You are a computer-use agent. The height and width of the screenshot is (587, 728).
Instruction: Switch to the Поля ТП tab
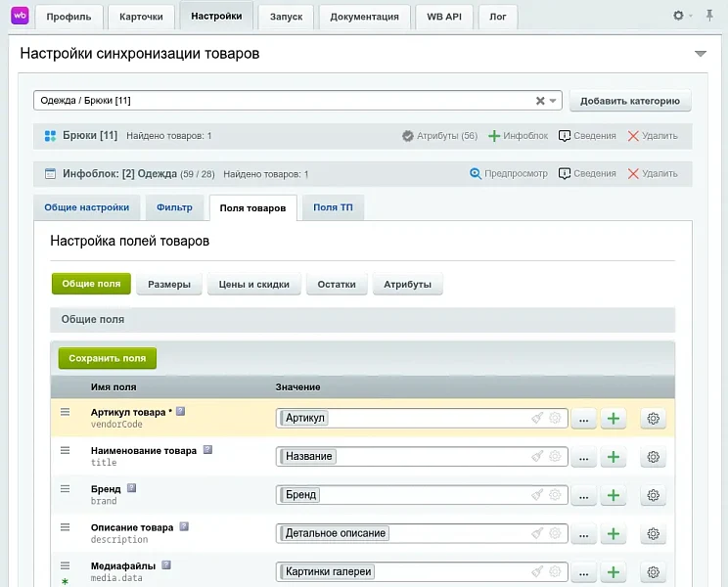point(333,207)
